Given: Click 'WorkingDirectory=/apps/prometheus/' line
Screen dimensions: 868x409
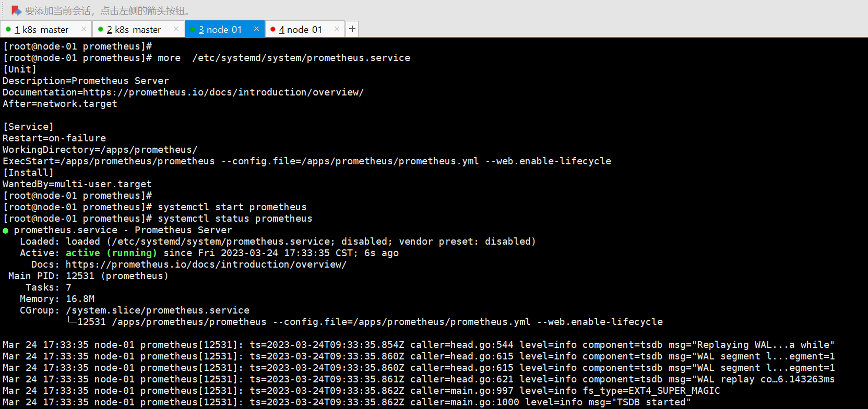Looking at the screenshot, I should (100, 150).
